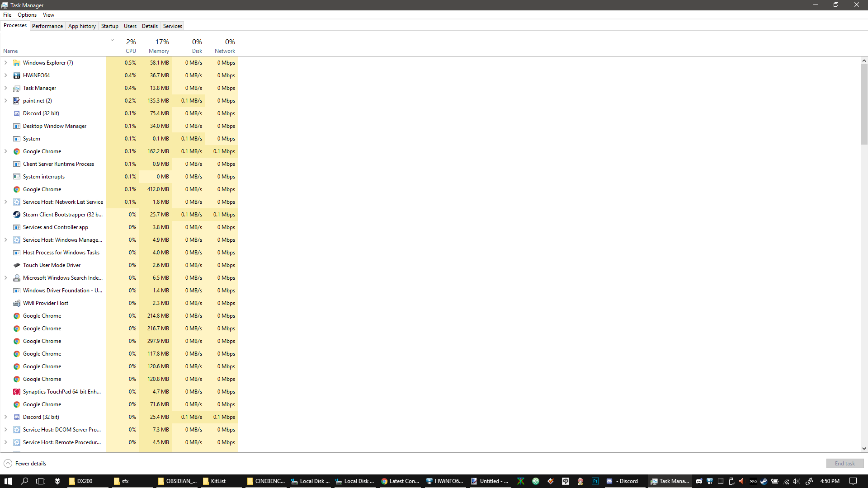Viewport: 868px width, 488px height.
Task: Click the HWiNFO64 process icon
Action: pyautogui.click(x=17, y=75)
